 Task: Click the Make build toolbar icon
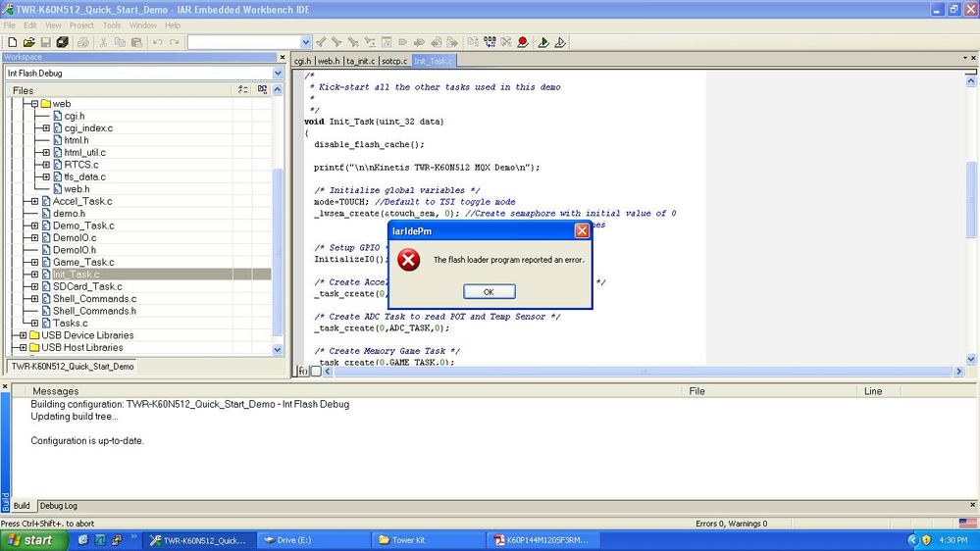[490, 42]
